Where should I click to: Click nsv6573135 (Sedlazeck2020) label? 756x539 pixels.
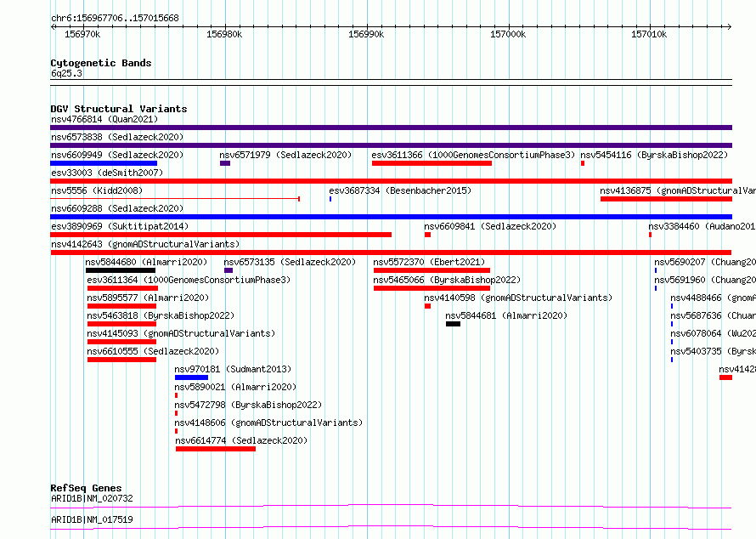[x=290, y=262]
